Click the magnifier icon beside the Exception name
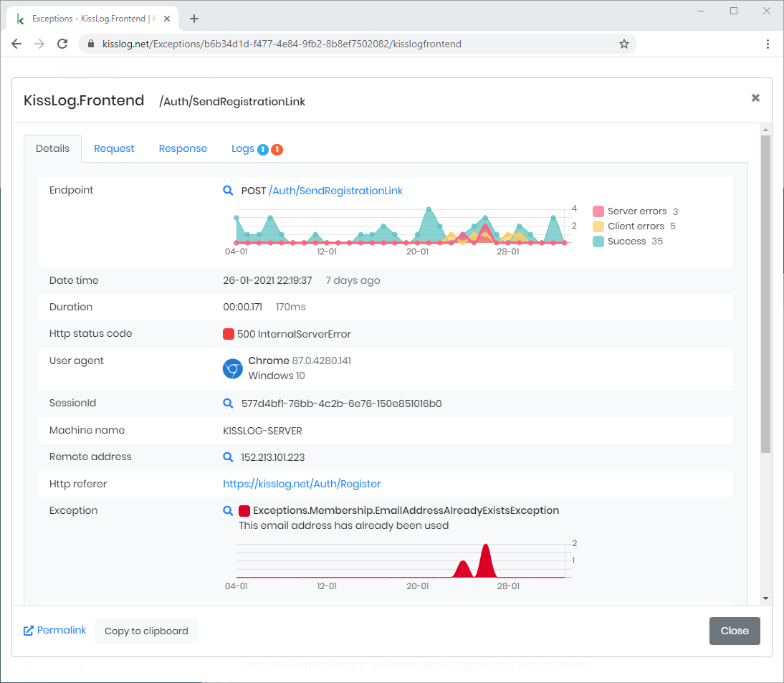The image size is (784, 683). (x=228, y=510)
